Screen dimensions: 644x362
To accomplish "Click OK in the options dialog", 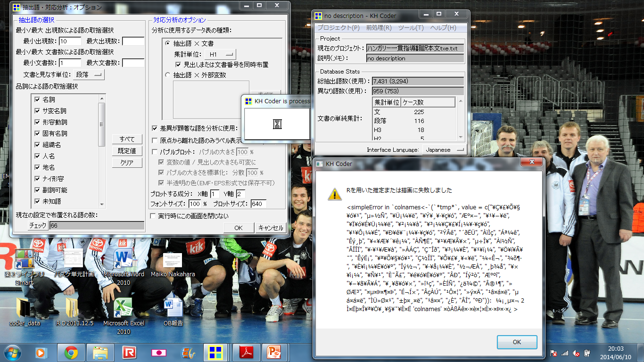I will [x=239, y=228].
